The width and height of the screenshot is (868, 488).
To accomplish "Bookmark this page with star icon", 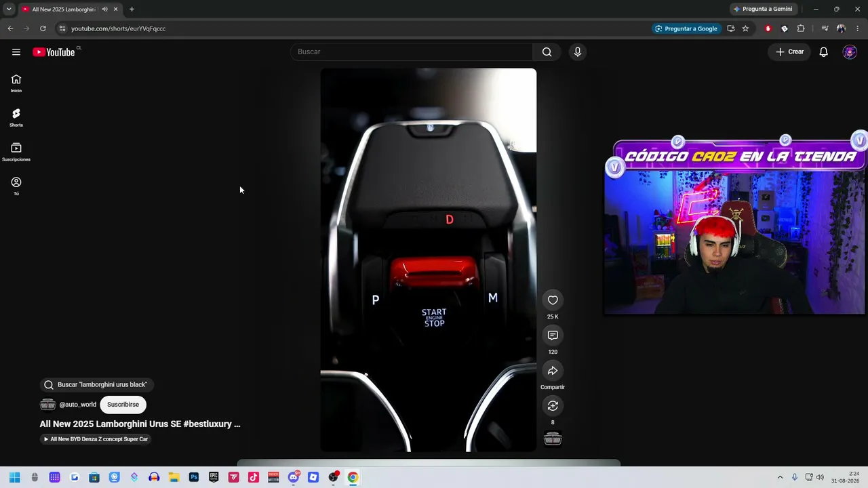I will pos(745,28).
